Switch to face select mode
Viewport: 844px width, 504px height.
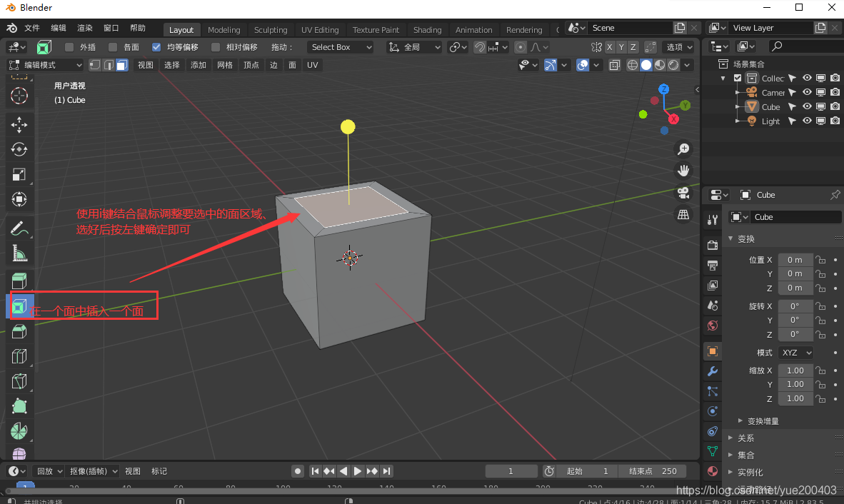(x=122, y=65)
